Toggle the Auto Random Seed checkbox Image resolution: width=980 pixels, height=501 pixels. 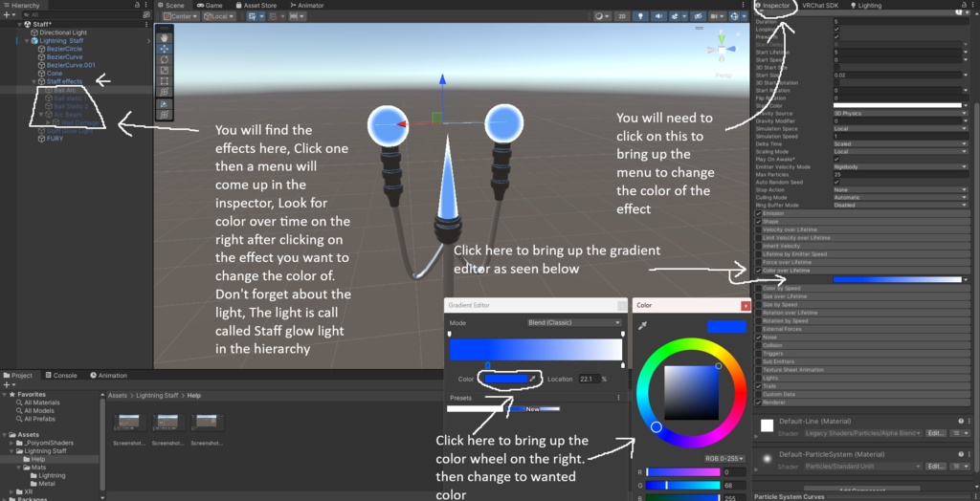[x=836, y=183]
